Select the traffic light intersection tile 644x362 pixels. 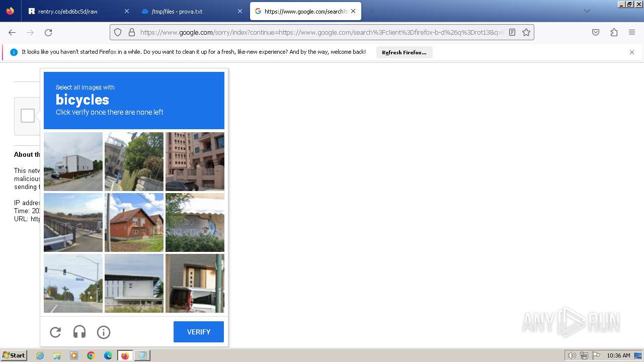[x=73, y=283]
